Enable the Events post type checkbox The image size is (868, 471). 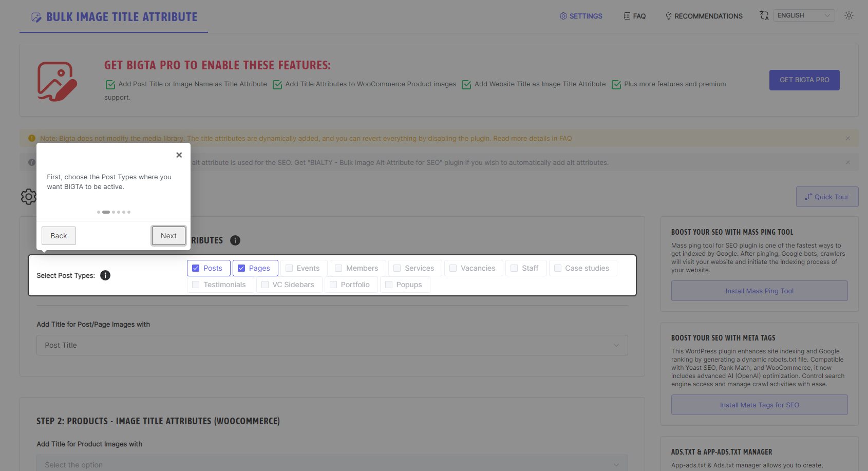289,268
